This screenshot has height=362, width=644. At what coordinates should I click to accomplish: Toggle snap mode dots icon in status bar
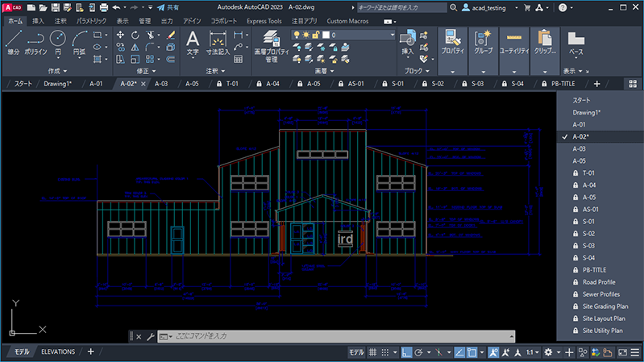(x=384, y=352)
